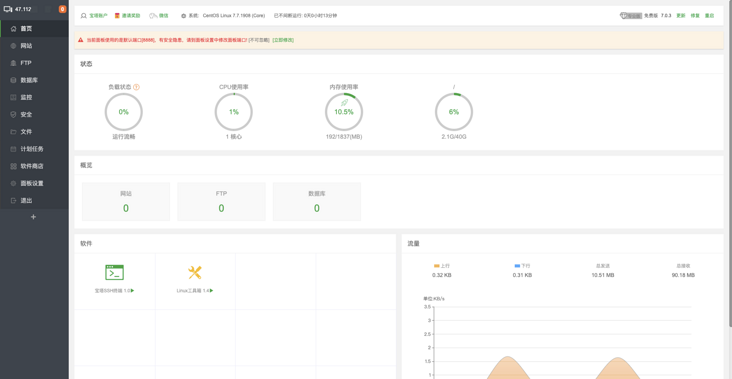Open 面板设置 panel settings in sidebar
The height and width of the screenshot is (379, 732).
click(x=34, y=183)
